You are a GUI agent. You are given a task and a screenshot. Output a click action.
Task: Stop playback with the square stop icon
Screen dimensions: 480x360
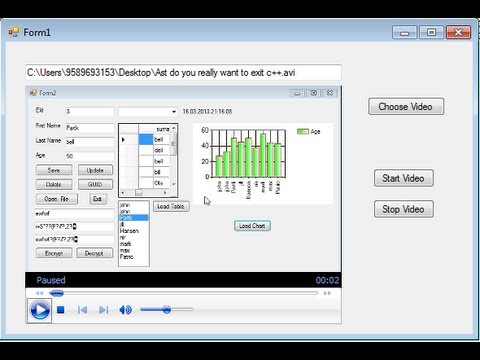pos(61,310)
